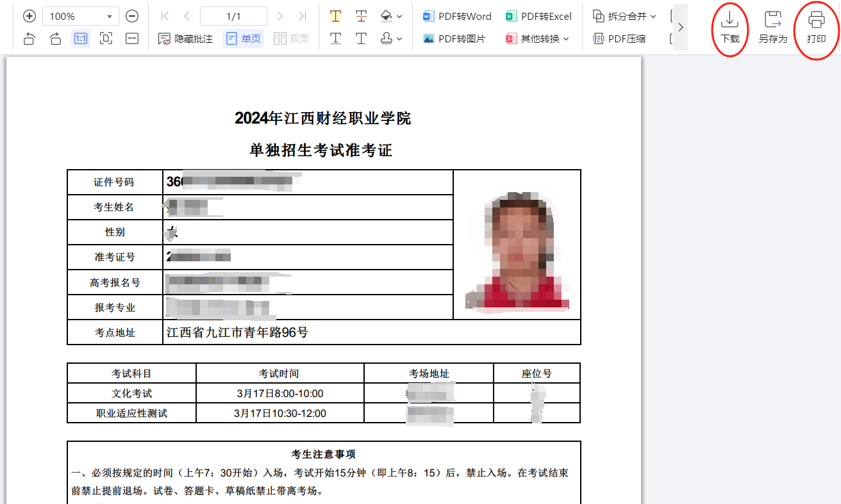This screenshot has height=504, width=841.
Task: Click the 座位号 column header
Action: point(537,373)
